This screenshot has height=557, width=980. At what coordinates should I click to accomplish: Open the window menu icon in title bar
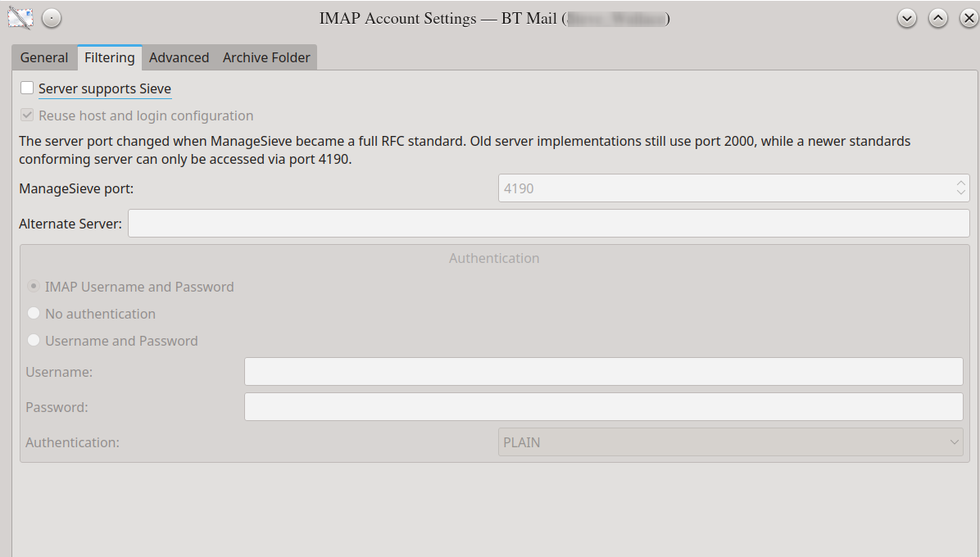coord(20,18)
